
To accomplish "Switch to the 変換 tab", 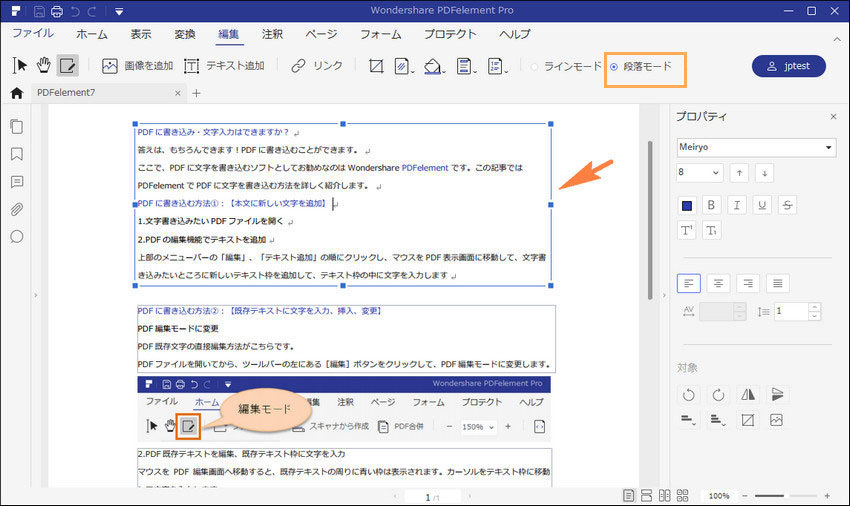I will pos(184,34).
